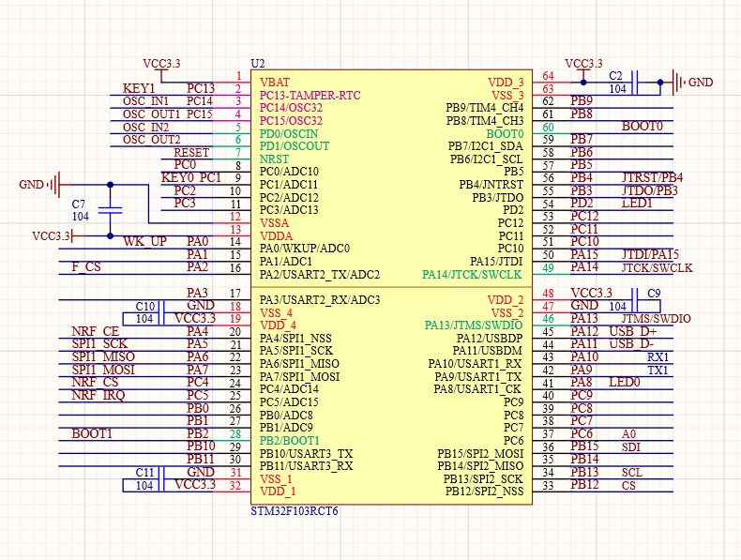Select the C2 capacitor symbol
The height and width of the screenshot is (560, 741).
tap(635, 83)
